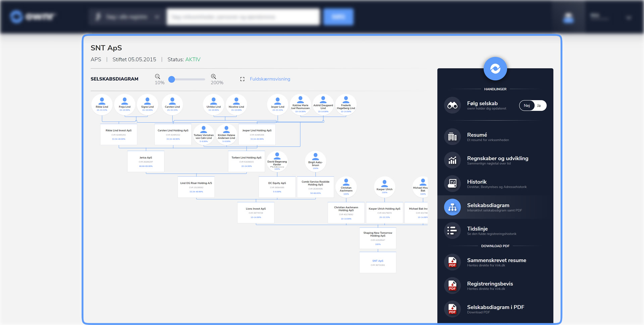Click the Registreringsbevis PDF icon

[x=452, y=286]
